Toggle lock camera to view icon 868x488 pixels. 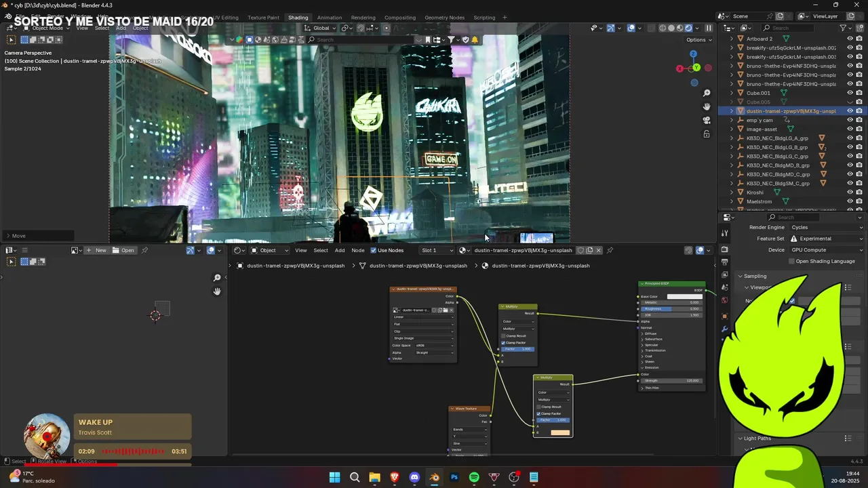(x=707, y=134)
